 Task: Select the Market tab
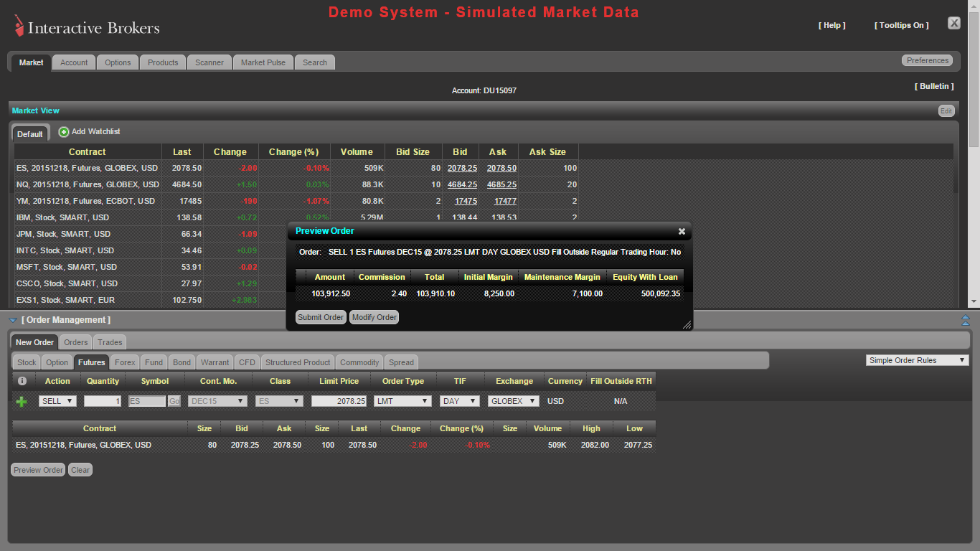coord(31,62)
